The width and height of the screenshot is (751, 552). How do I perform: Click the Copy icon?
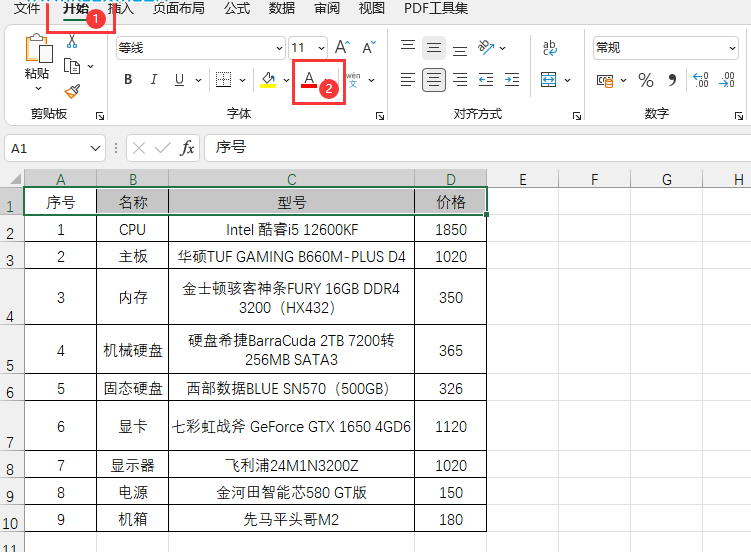72,66
